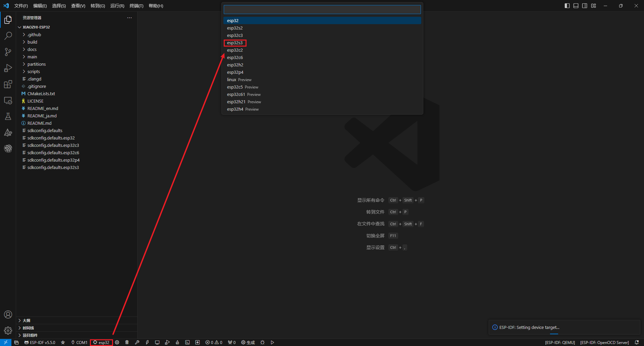This screenshot has width=644, height=346.
Task: Click the lightning flash device icon
Action: tap(147, 342)
